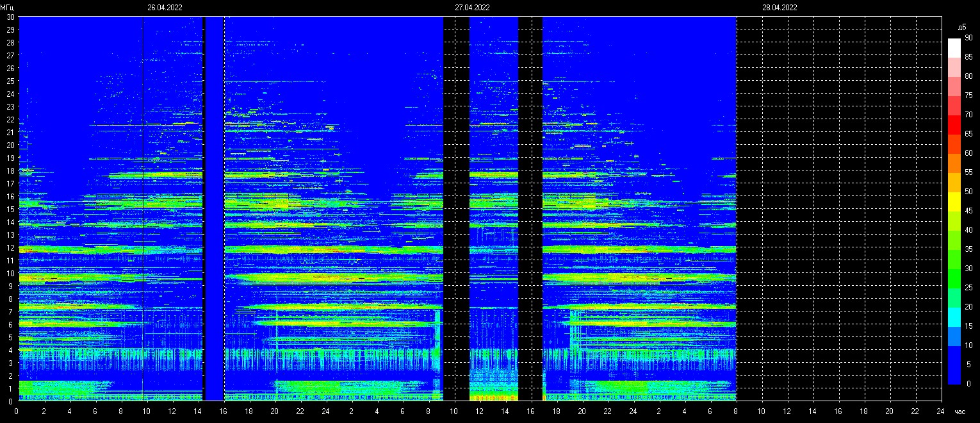
Task: Pick the yellow 45–50 dB legend swatch
Action: 954,201
